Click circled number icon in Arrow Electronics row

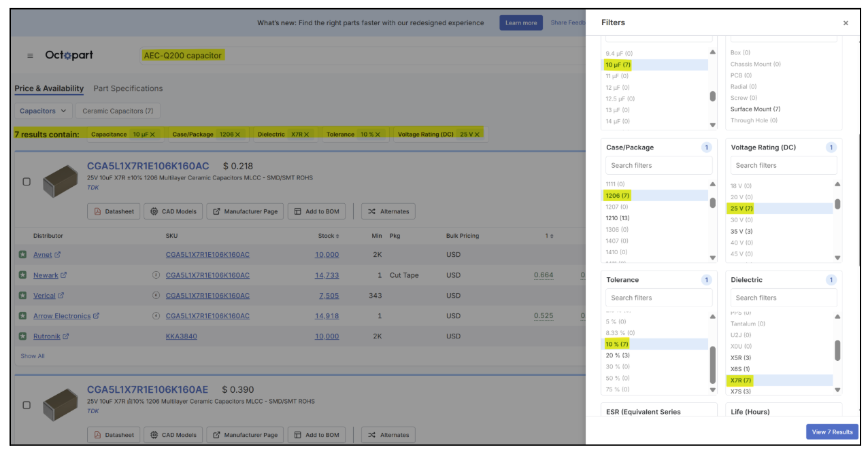(156, 316)
